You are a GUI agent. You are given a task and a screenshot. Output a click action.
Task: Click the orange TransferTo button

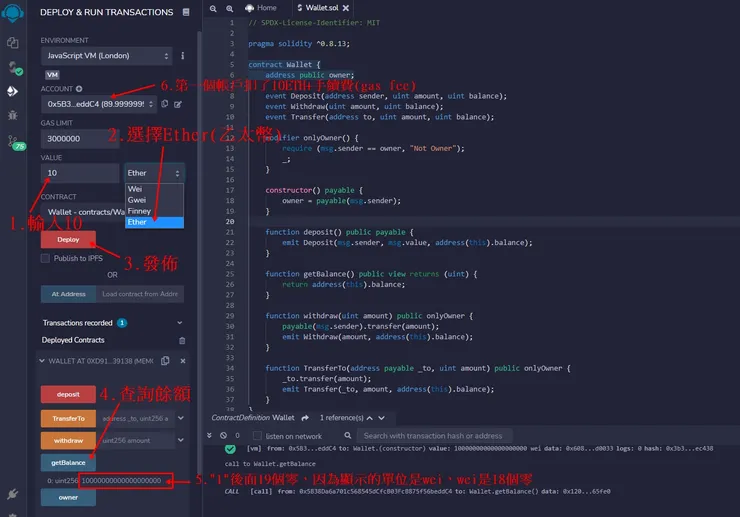[68, 419]
